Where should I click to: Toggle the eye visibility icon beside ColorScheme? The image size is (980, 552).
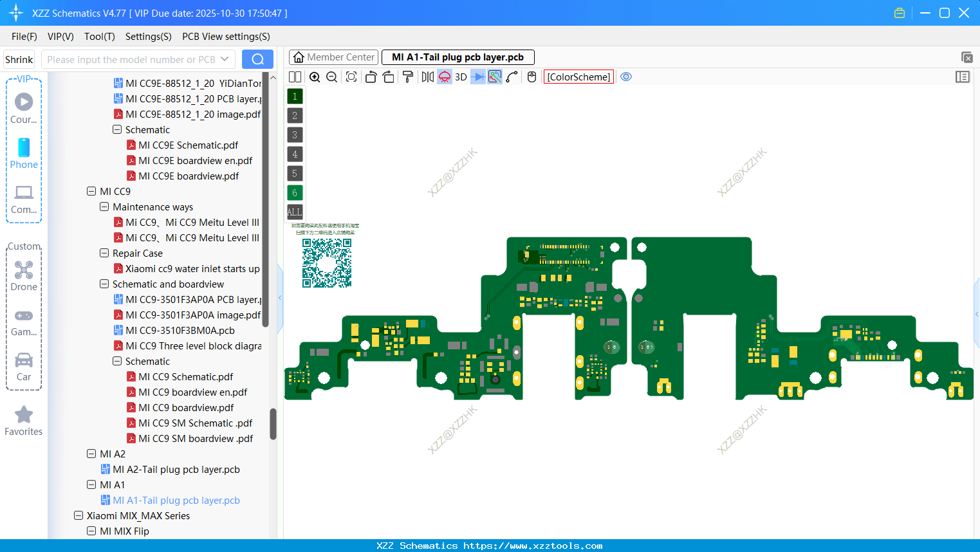[625, 77]
